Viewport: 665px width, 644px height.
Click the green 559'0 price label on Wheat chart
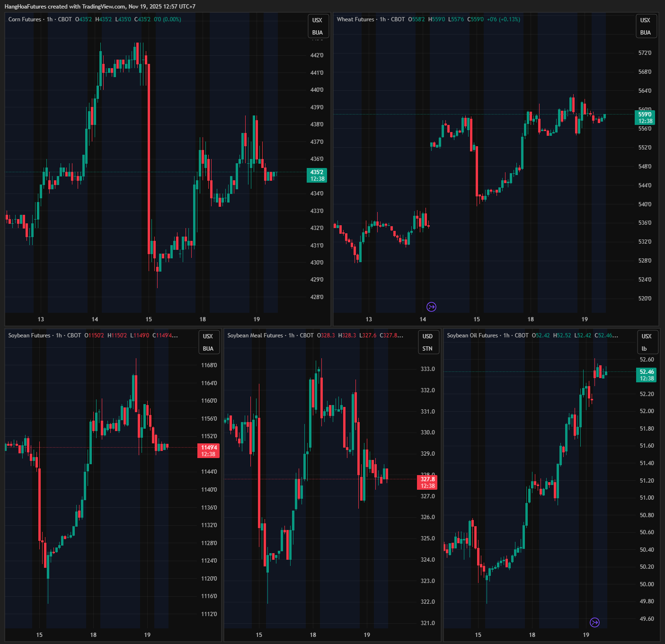(645, 117)
